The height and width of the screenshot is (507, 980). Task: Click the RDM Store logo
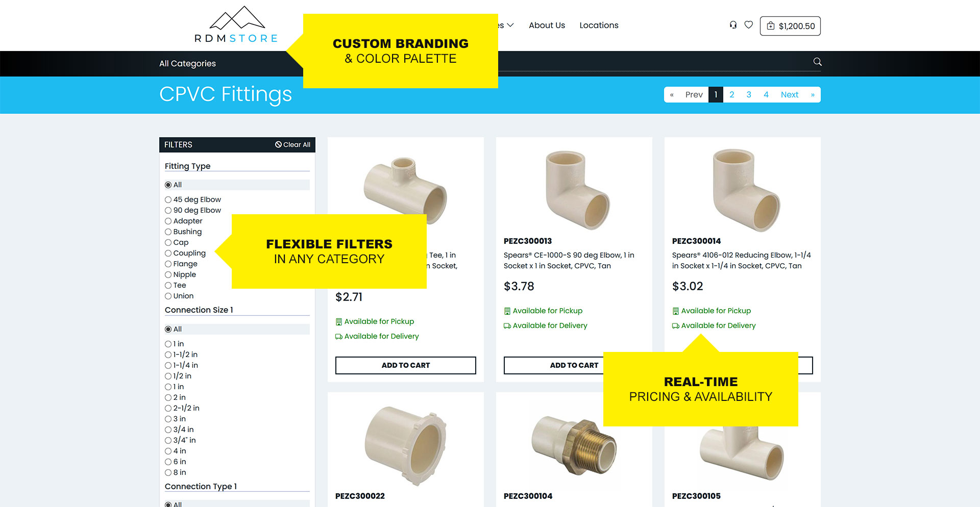[236, 25]
